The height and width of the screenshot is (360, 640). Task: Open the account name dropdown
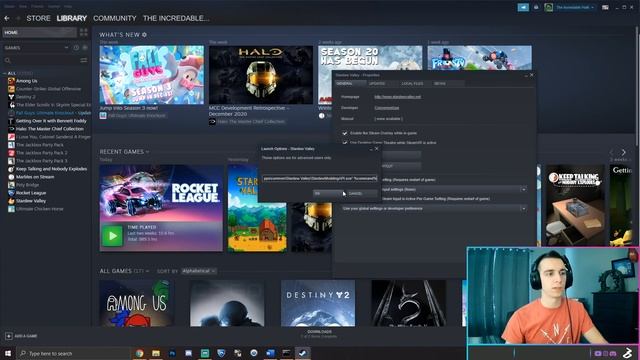(x=575, y=7)
